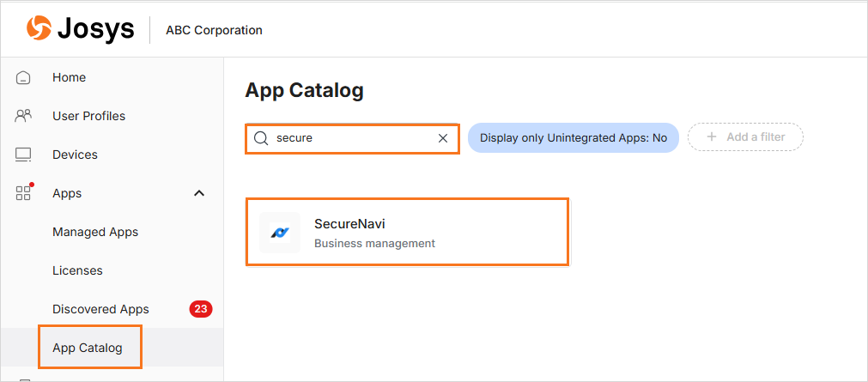
Task: Click the ABC Corporation organization name
Action: tap(214, 30)
